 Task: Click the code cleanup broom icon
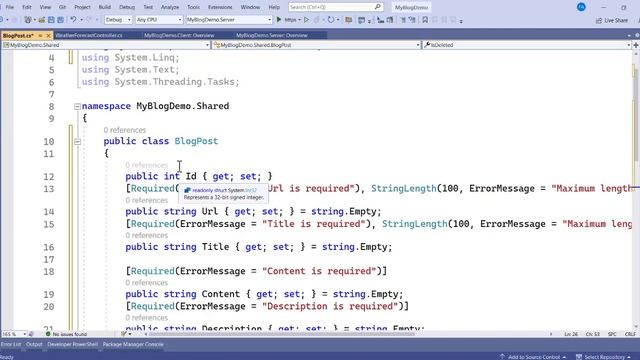click(124, 334)
